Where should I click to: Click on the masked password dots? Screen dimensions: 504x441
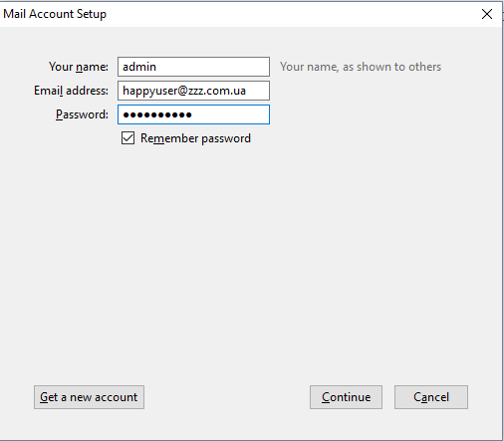coord(157,114)
